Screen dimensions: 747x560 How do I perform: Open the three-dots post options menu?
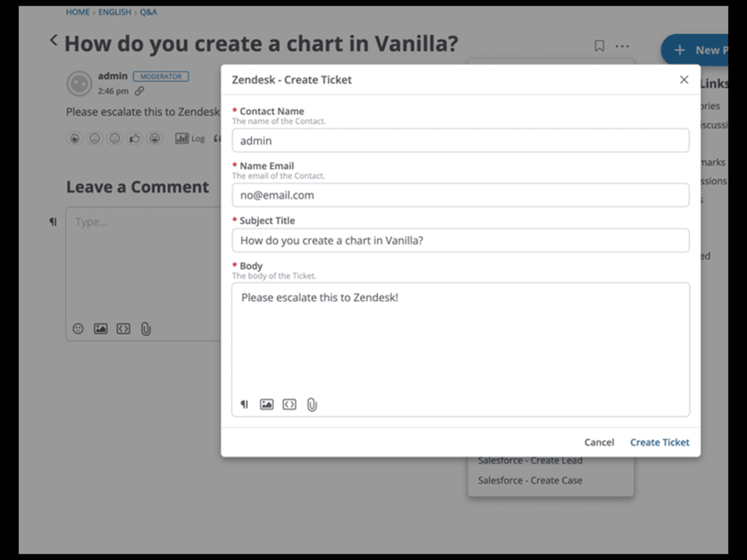tap(622, 47)
